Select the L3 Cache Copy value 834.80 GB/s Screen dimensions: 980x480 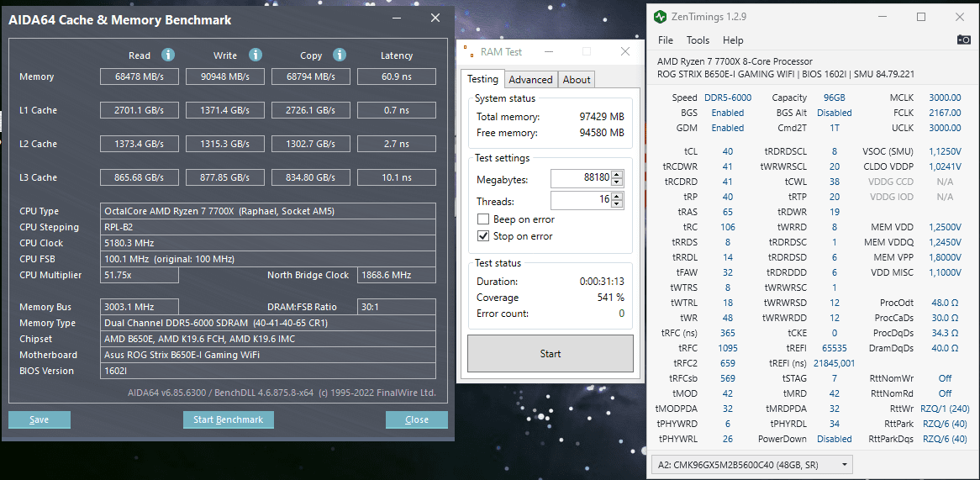(x=311, y=177)
